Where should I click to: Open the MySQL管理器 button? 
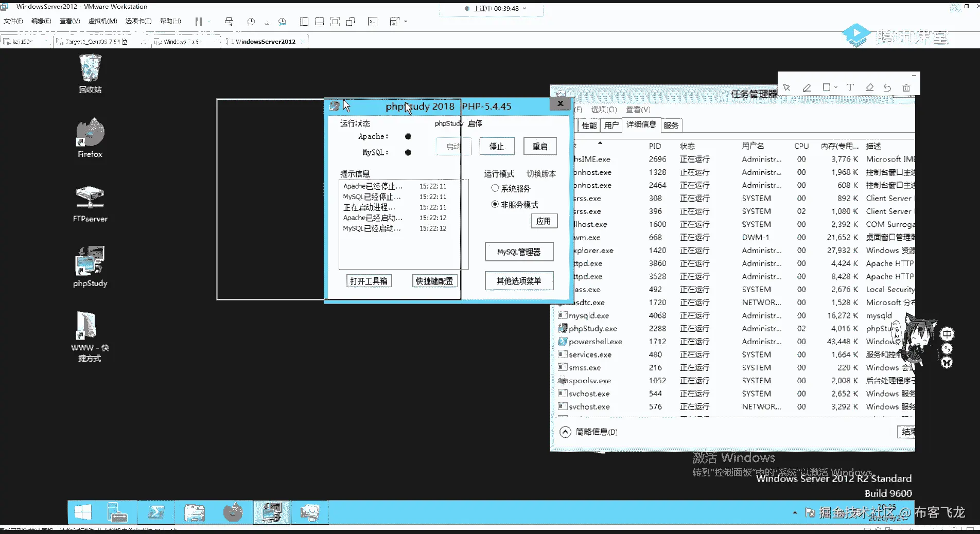[519, 252]
